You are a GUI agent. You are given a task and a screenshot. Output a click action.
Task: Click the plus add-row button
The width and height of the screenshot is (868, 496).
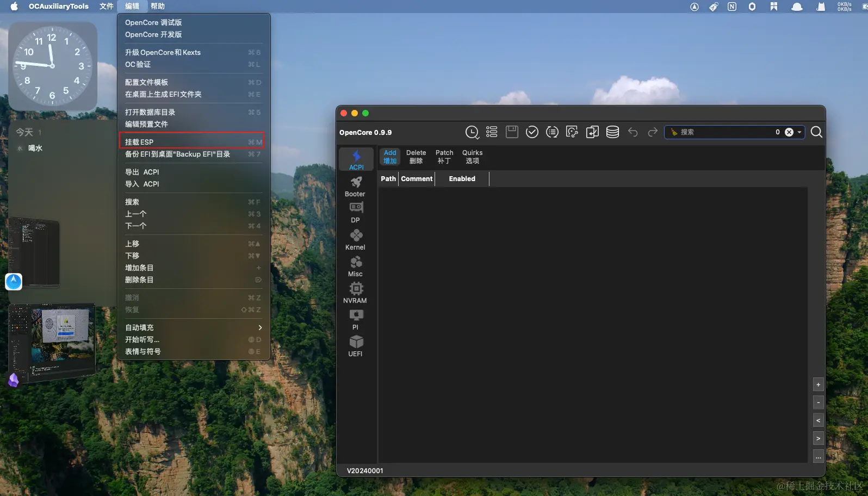point(818,385)
